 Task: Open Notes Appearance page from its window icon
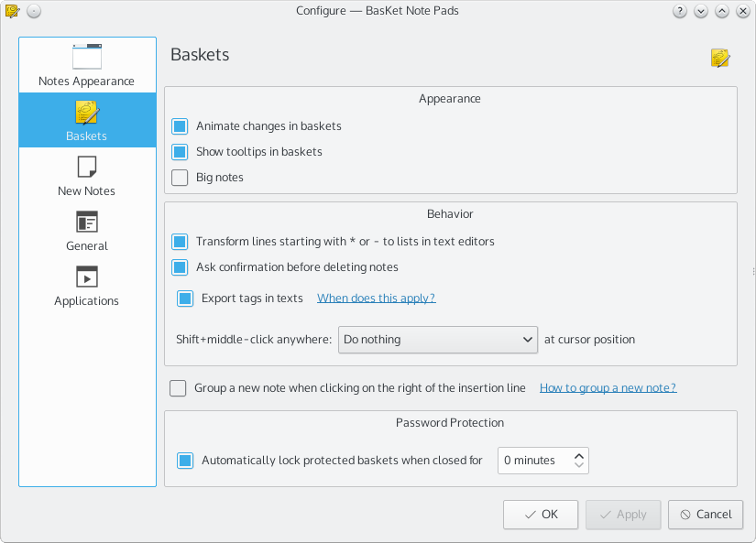click(87, 57)
